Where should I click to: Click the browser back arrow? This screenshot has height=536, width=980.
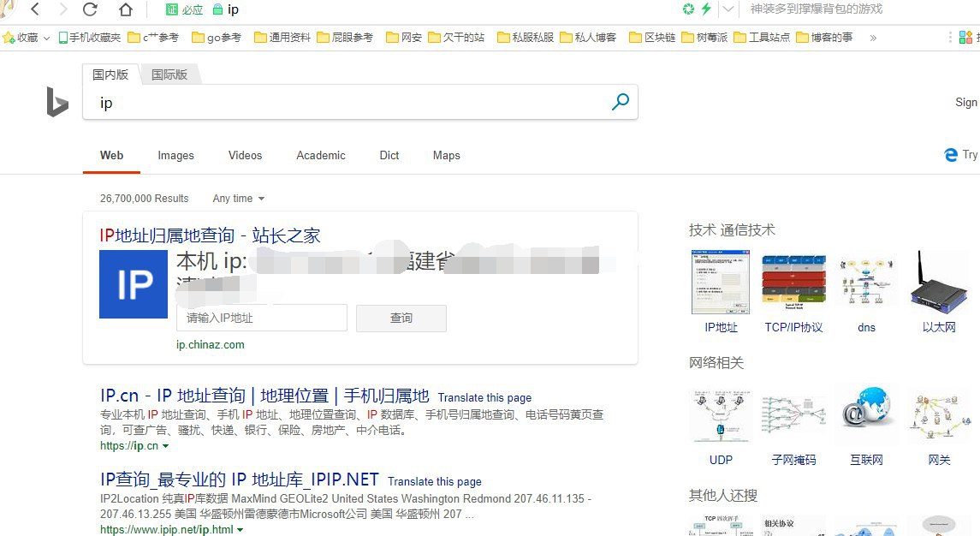click(x=34, y=9)
